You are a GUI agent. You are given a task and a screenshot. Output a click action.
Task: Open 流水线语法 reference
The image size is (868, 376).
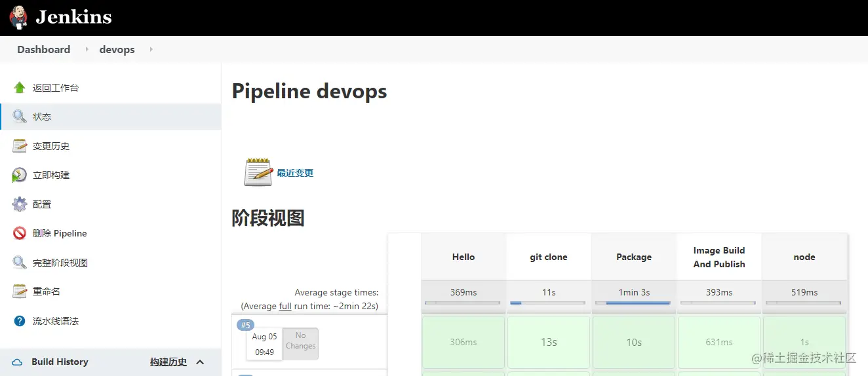pyautogui.click(x=56, y=321)
